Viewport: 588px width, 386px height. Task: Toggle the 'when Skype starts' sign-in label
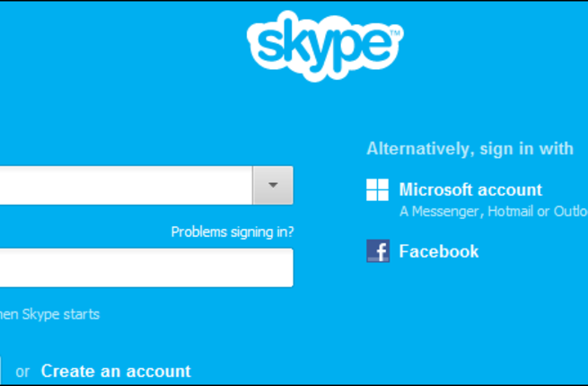[x=49, y=314]
